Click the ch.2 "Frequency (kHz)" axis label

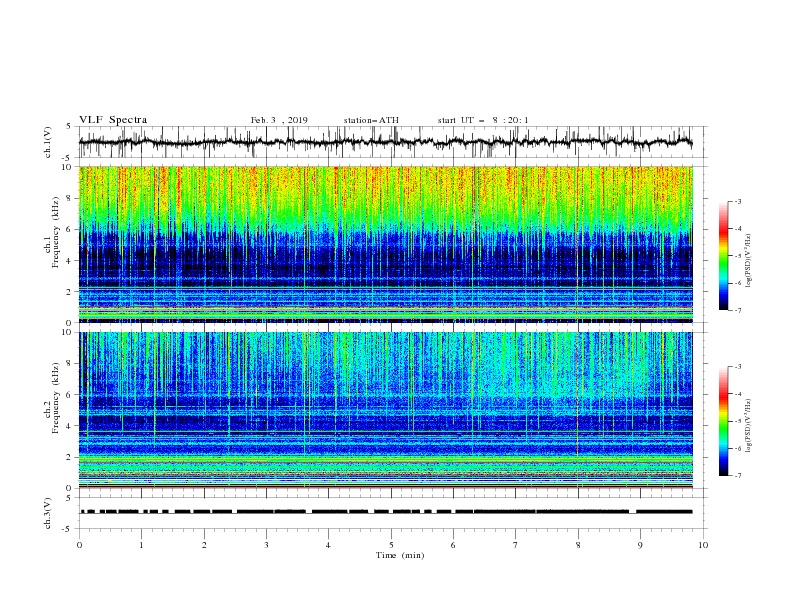(55, 397)
